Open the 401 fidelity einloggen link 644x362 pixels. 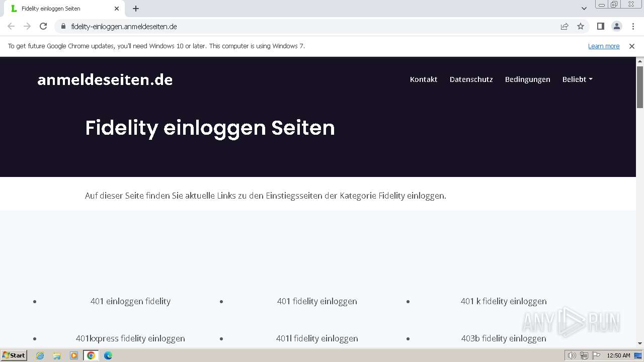(317, 301)
